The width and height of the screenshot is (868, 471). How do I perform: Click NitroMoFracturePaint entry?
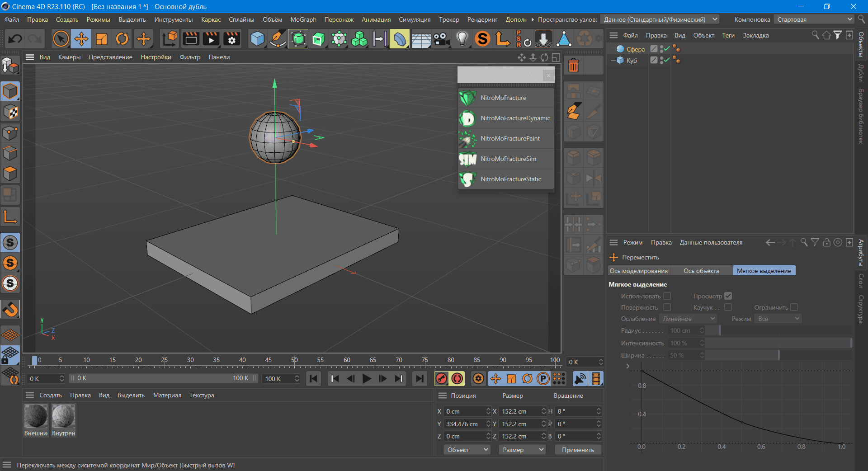pyautogui.click(x=506, y=138)
